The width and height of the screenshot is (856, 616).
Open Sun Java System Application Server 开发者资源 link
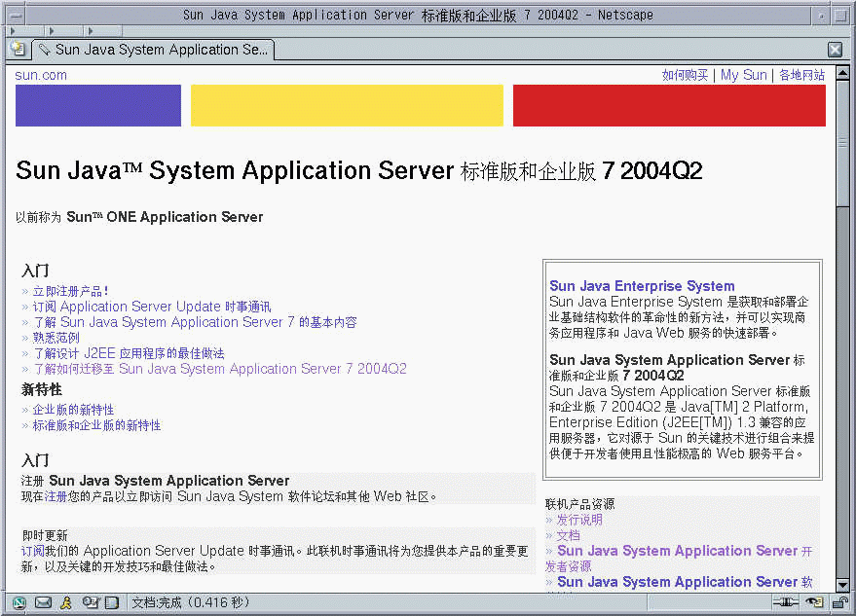pos(679,559)
